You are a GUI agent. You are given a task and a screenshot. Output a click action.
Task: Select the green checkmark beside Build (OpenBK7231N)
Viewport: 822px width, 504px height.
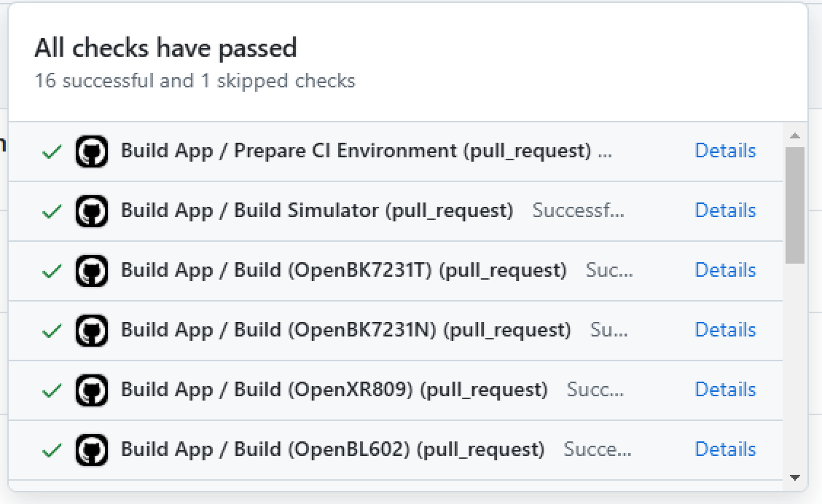click(50, 330)
